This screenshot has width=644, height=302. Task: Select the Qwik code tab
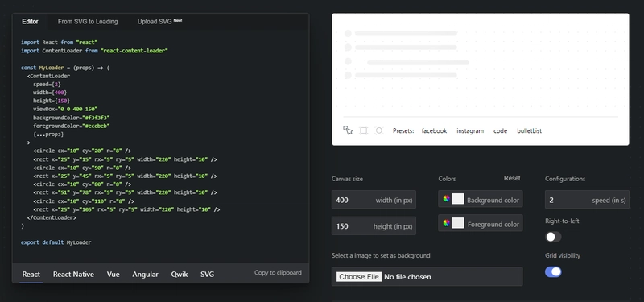click(x=180, y=275)
